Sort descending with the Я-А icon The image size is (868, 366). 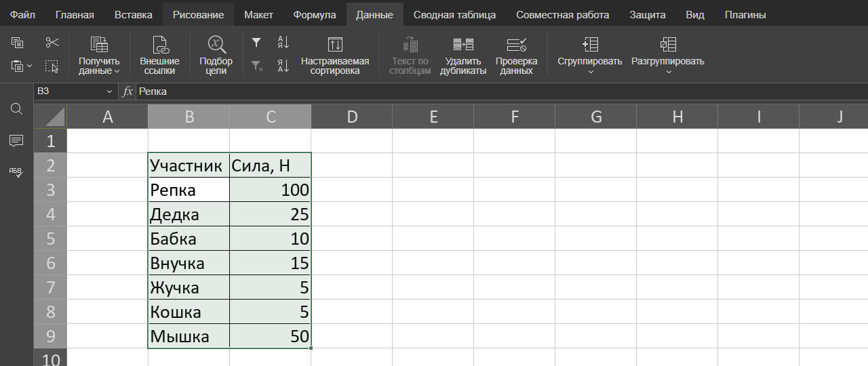click(283, 66)
